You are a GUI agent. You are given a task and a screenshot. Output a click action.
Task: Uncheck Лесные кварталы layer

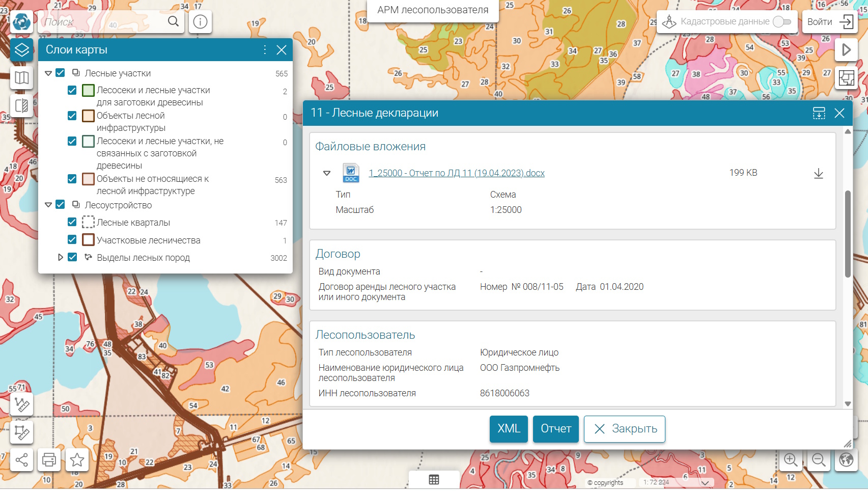(72, 223)
